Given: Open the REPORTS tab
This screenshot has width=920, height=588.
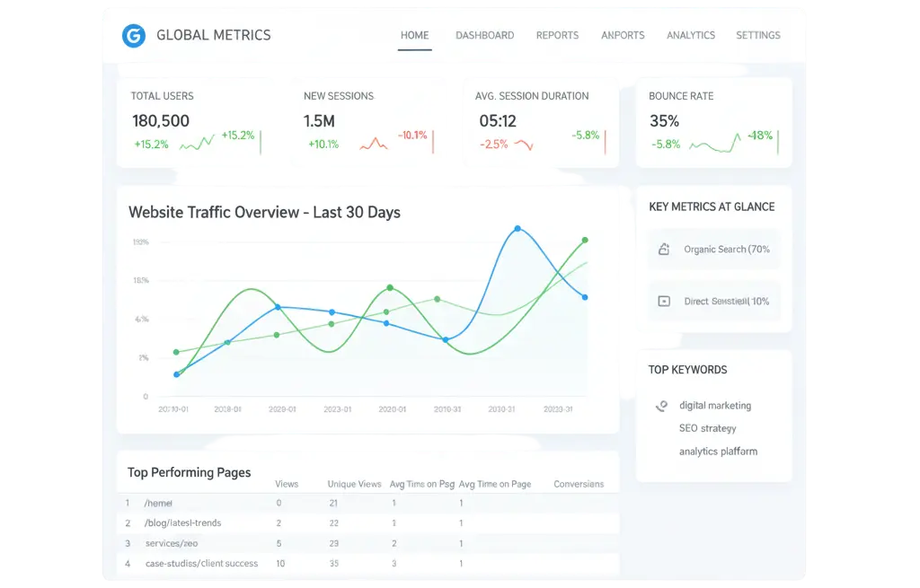Looking at the screenshot, I should 557,35.
